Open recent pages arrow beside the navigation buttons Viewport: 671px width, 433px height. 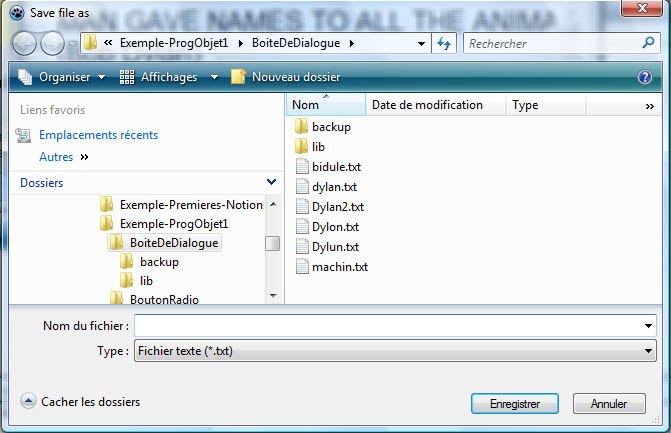point(72,44)
